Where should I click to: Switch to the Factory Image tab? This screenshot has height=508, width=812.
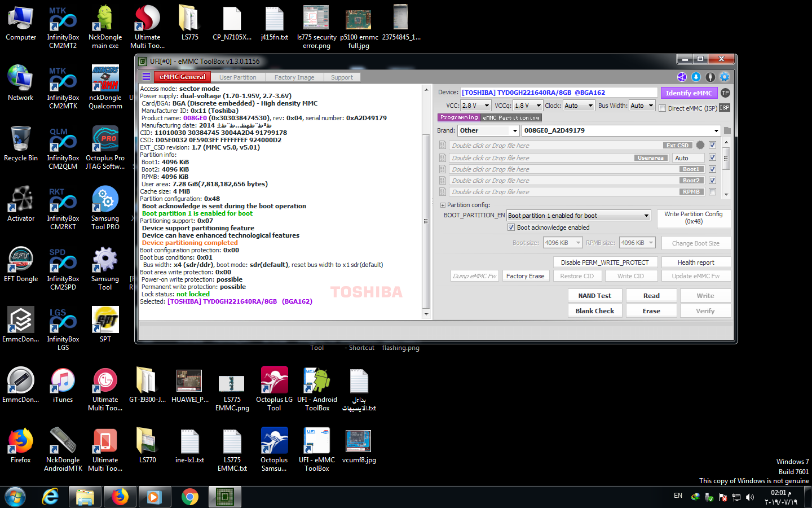294,77
